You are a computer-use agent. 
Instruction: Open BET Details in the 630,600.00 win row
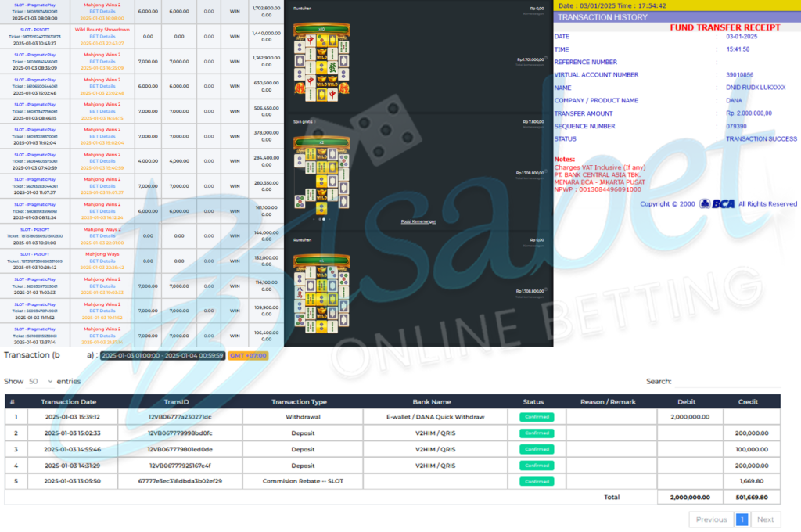(x=102, y=86)
